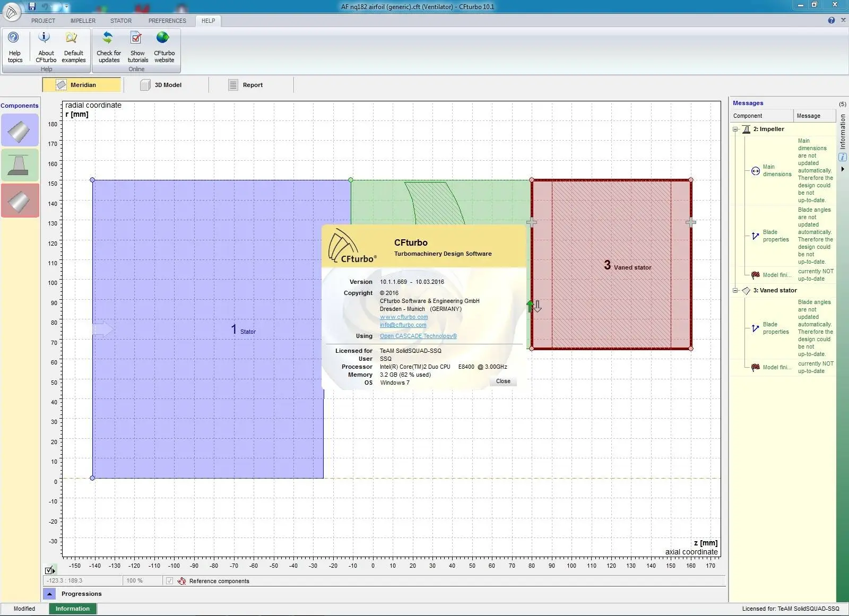Open Open CASCADE Technology link
The image size is (849, 616).
click(418, 336)
